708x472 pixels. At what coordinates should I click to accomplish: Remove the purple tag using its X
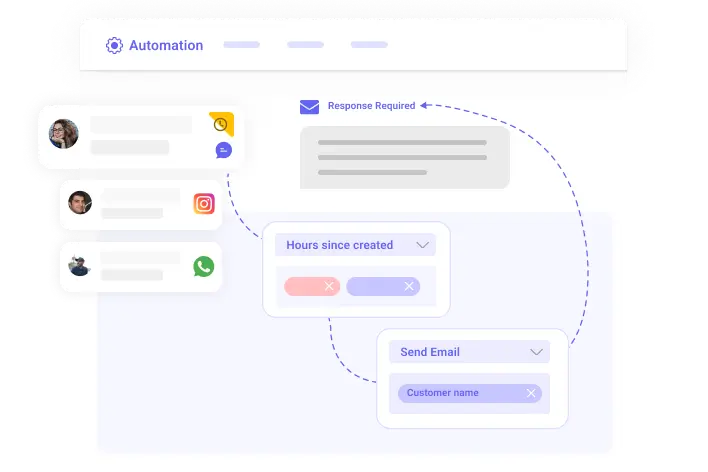point(408,287)
